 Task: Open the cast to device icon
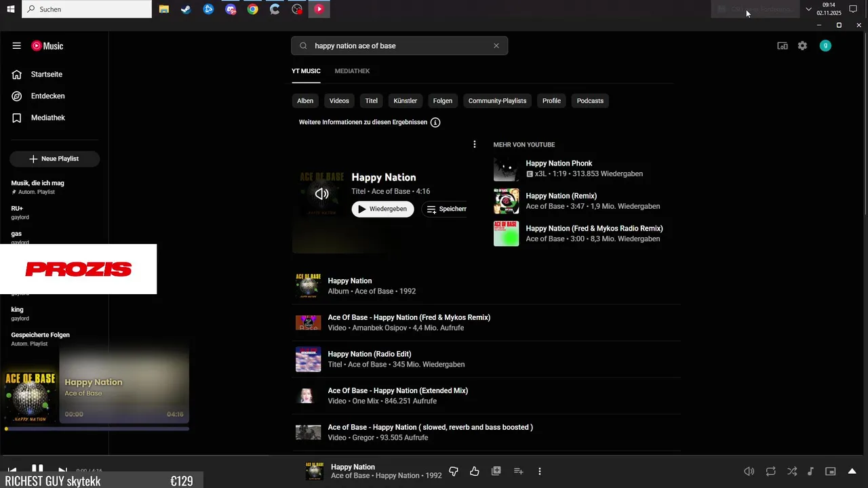[783, 45]
